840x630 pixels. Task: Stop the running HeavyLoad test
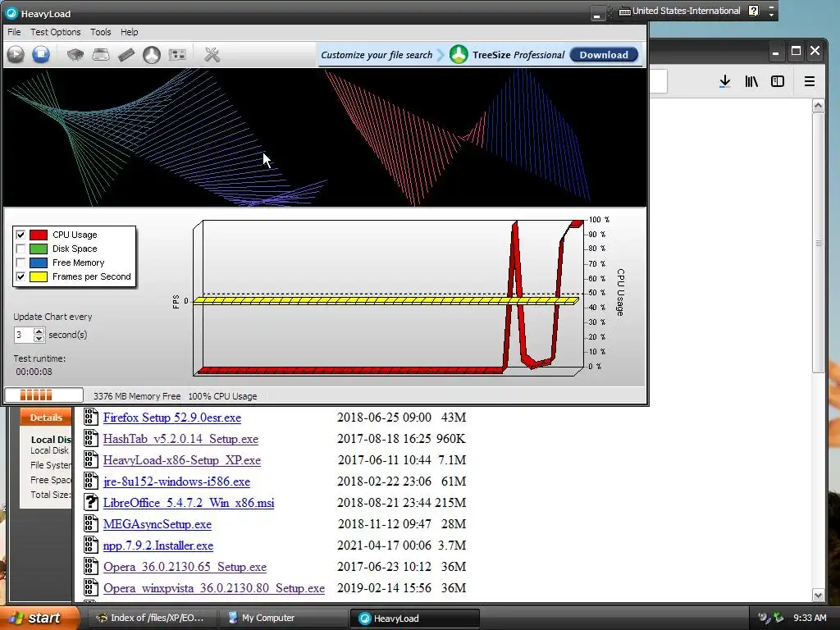coord(41,54)
